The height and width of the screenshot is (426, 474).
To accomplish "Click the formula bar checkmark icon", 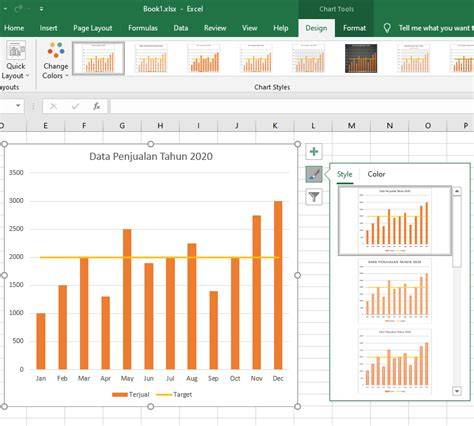I will (75, 106).
